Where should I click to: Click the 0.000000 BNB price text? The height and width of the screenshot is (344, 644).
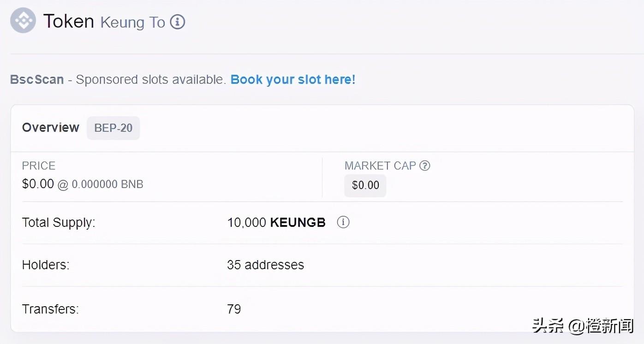tap(107, 184)
